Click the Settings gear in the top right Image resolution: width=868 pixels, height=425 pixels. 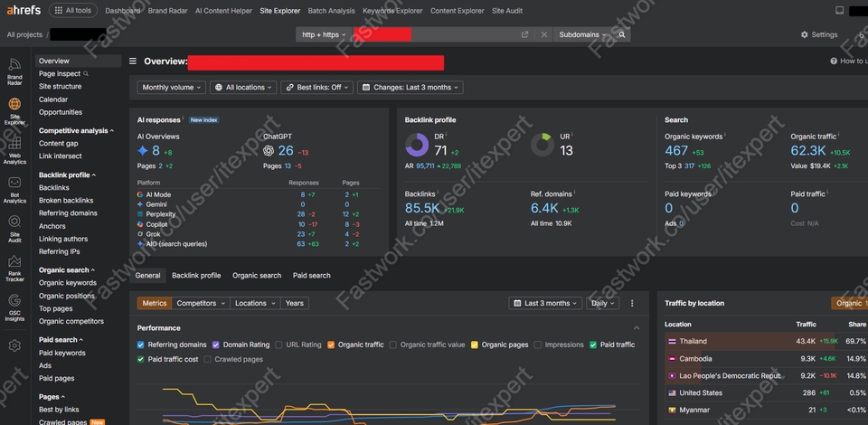(805, 34)
